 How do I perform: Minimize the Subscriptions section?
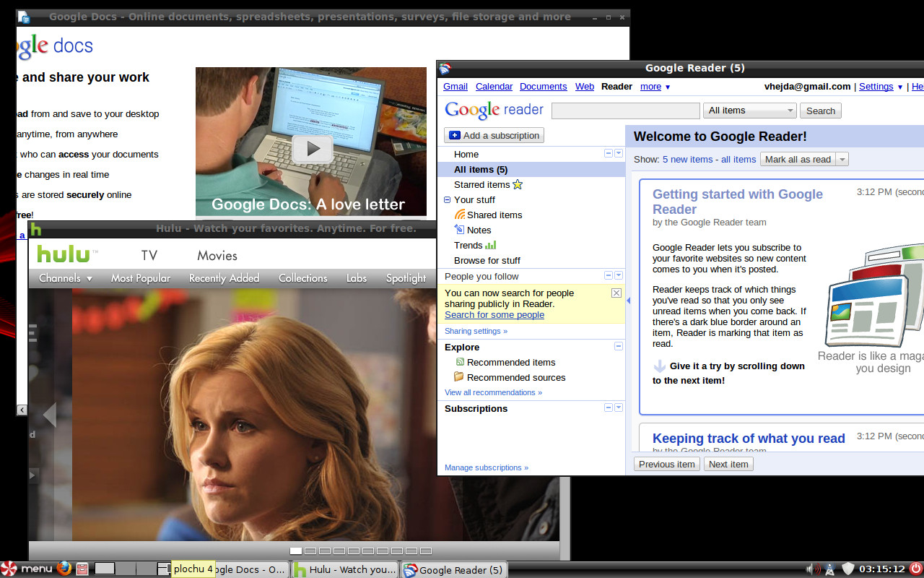tap(609, 407)
